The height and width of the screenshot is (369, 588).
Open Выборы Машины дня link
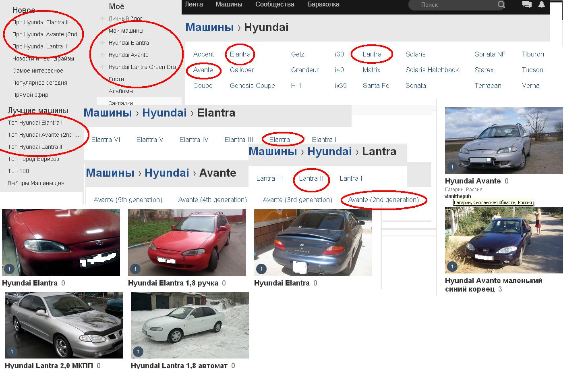(36, 183)
